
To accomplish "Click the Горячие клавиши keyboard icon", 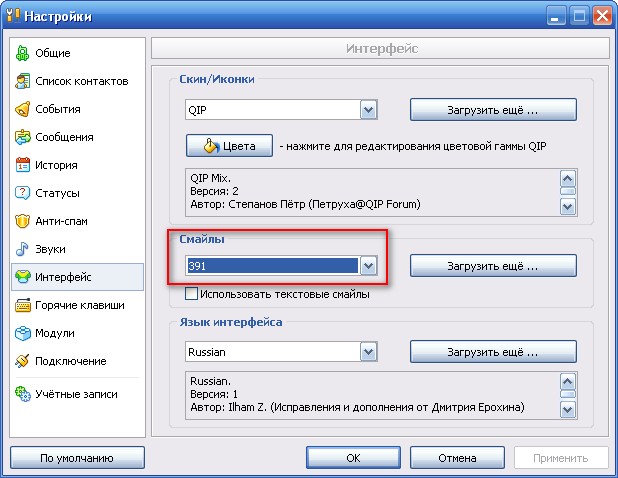I will (x=22, y=305).
